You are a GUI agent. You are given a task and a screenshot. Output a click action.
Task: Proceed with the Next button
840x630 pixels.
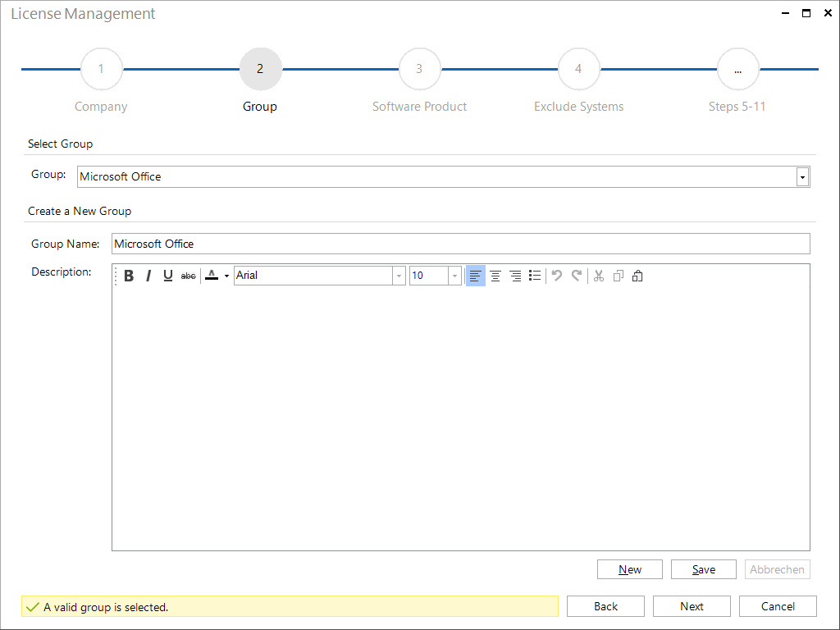(692, 606)
